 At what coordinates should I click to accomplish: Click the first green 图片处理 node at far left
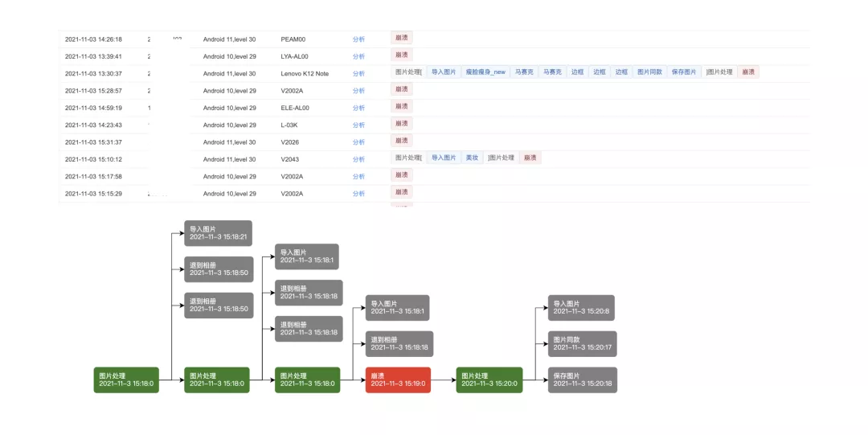tap(126, 380)
